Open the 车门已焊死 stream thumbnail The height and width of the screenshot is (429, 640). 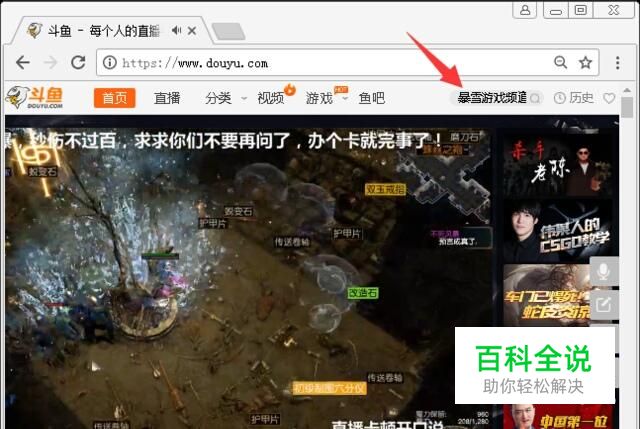coord(547,295)
